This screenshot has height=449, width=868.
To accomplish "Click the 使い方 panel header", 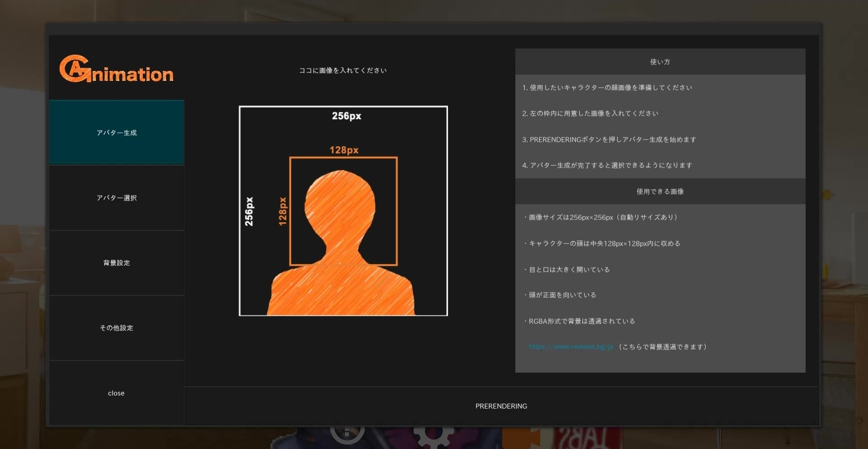I will tap(660, 62).
